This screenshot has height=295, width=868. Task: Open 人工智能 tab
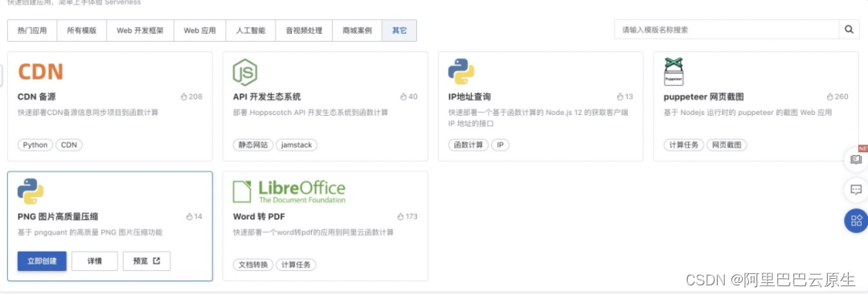click(251, 31)
